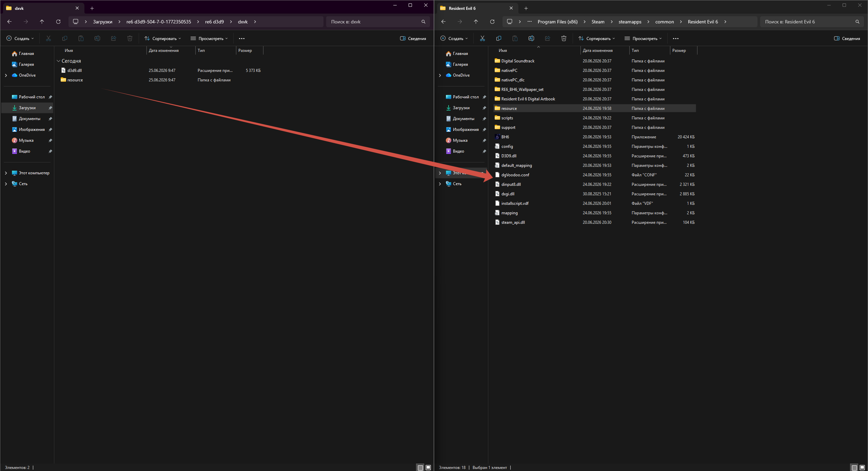Click the PC icon in dxvk address bar

[76, 22]
